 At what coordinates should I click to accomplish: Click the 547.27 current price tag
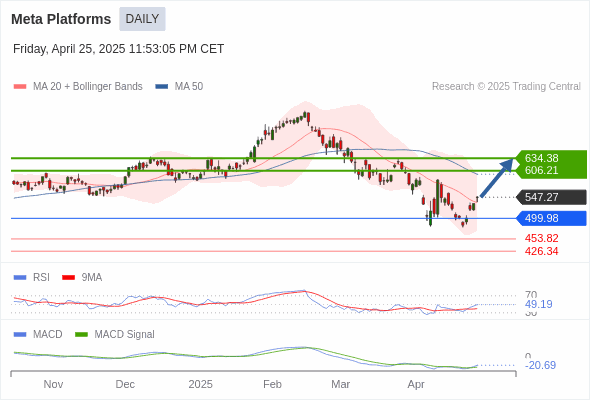point(552,197)
